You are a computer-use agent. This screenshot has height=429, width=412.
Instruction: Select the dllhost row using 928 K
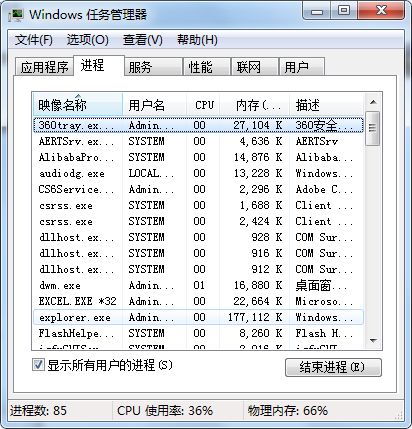tap(198, 237)
